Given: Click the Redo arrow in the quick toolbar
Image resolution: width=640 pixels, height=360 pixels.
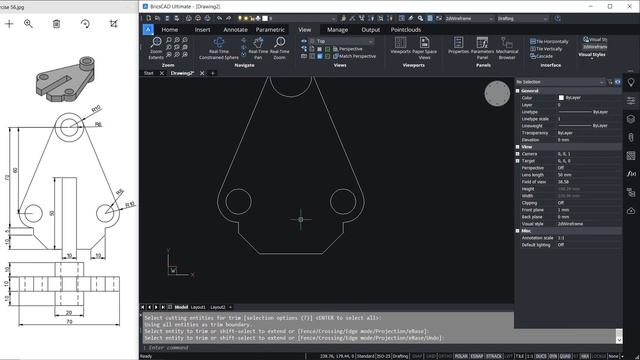Looking at the screenshot, I should pos(228,18).
